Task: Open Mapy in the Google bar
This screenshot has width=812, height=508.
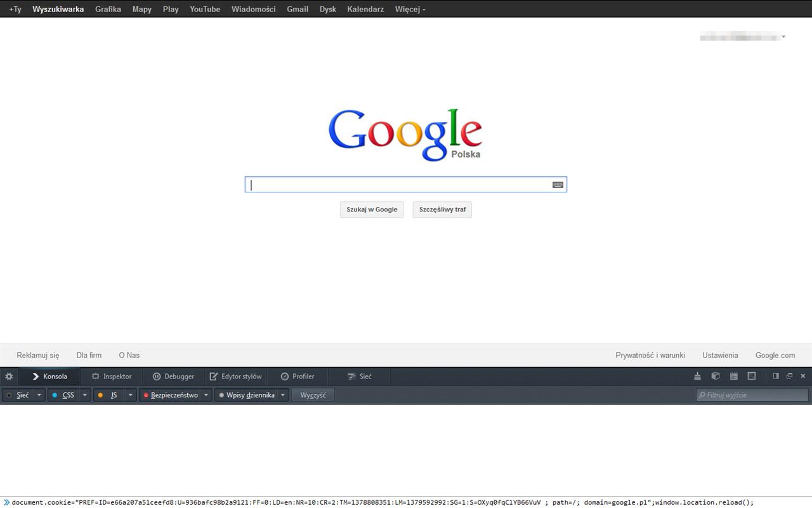Action: (142, 9)
